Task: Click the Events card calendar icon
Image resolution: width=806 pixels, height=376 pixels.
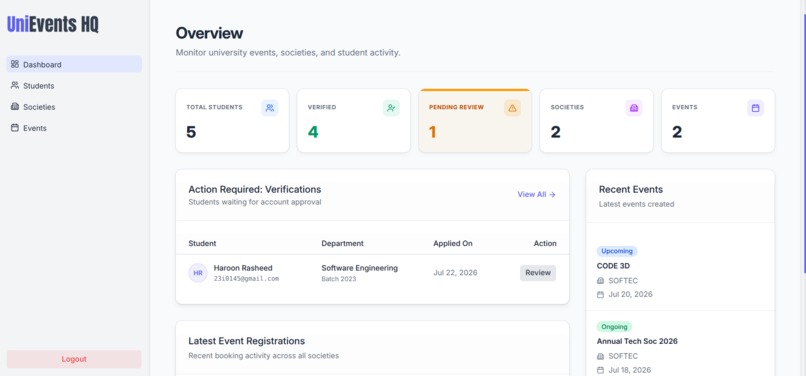Action: (x=756, y=108)
